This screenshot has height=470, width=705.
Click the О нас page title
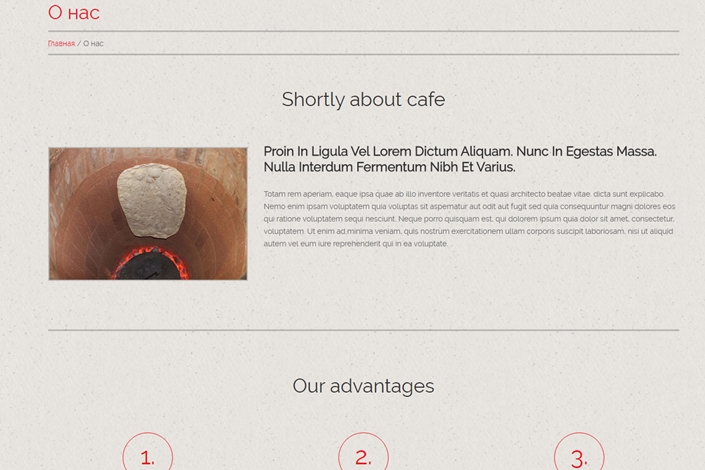[74, 13]
